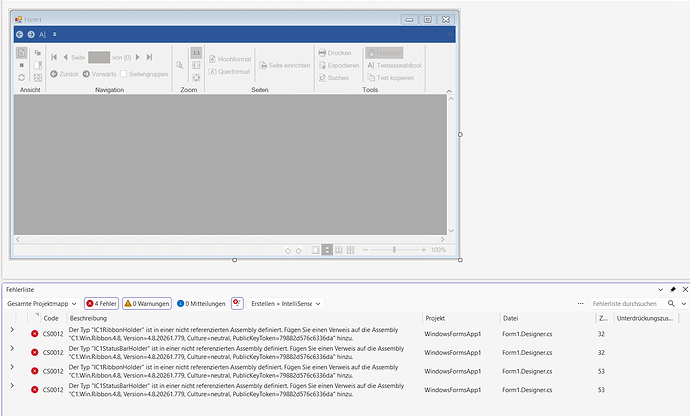Toggle the 1:1 actual size zoom button

196,53
